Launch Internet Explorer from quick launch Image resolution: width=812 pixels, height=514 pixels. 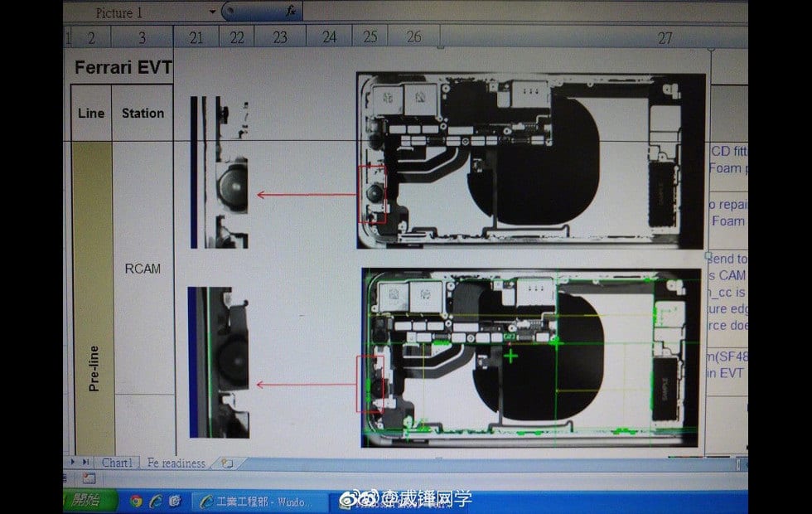point(155,502)
